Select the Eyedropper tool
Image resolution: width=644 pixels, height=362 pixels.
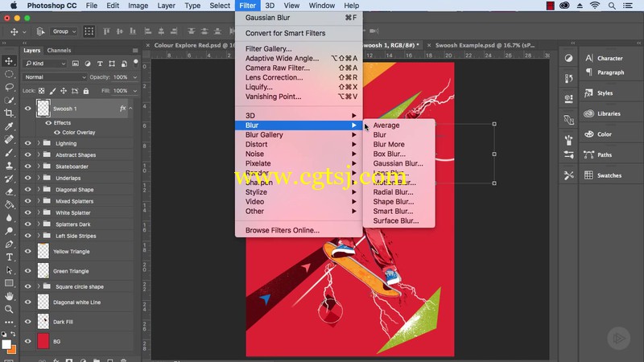pyautogui.click(x=9, y=126)
